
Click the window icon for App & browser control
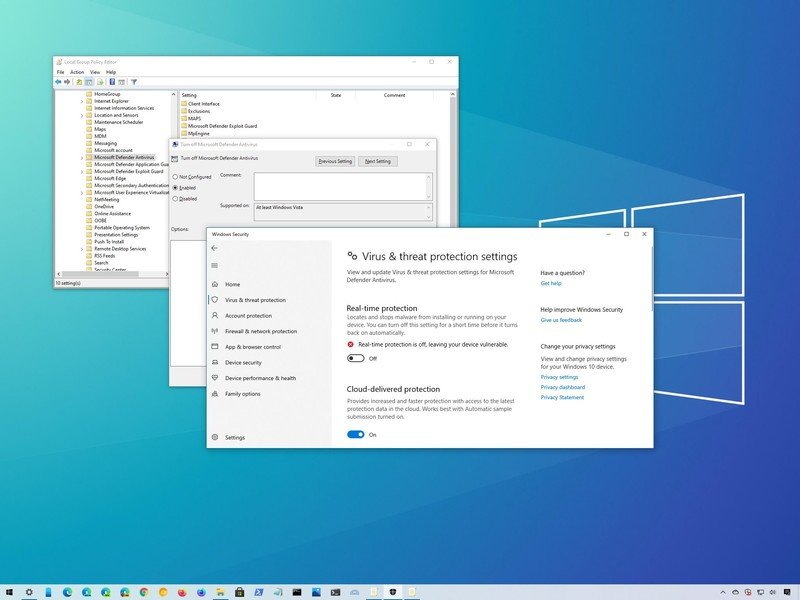(215, 346)
